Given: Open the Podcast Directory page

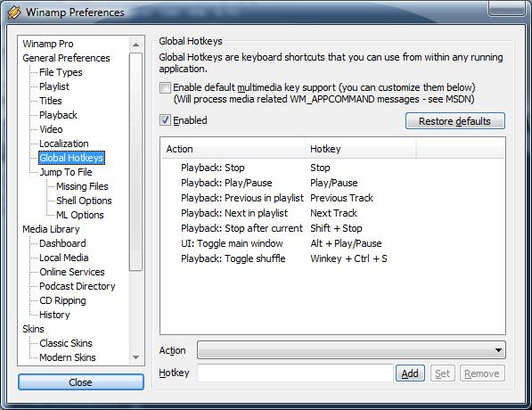Looking at the screenshot, I should tap(78, 286).
